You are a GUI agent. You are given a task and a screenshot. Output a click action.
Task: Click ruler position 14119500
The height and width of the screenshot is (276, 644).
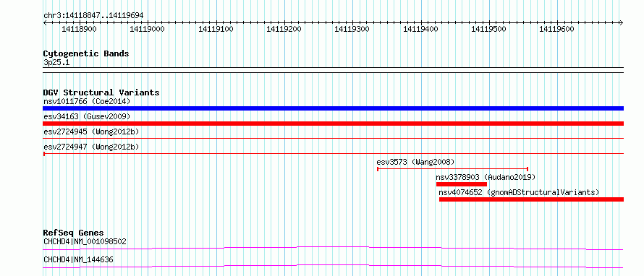[x=488, y=29]
